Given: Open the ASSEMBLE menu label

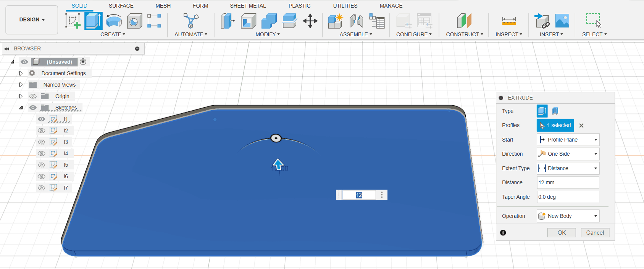Looking at the screenshot, I should (356, 34).
